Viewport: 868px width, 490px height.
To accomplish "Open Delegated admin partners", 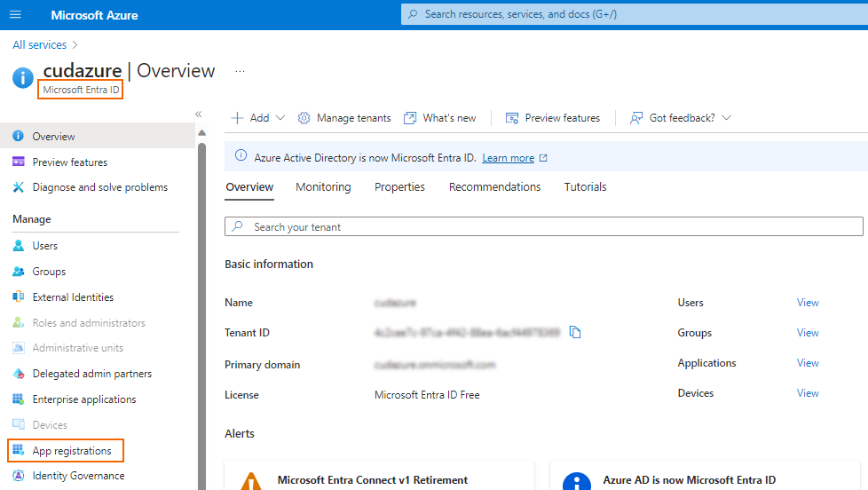I will coord(92,374).
